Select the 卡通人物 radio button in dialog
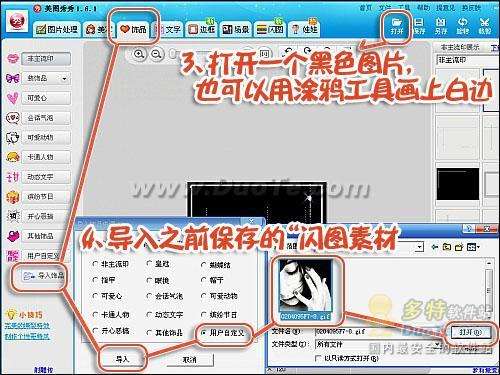This screenshot has height=375, width=500. [95, 314]
